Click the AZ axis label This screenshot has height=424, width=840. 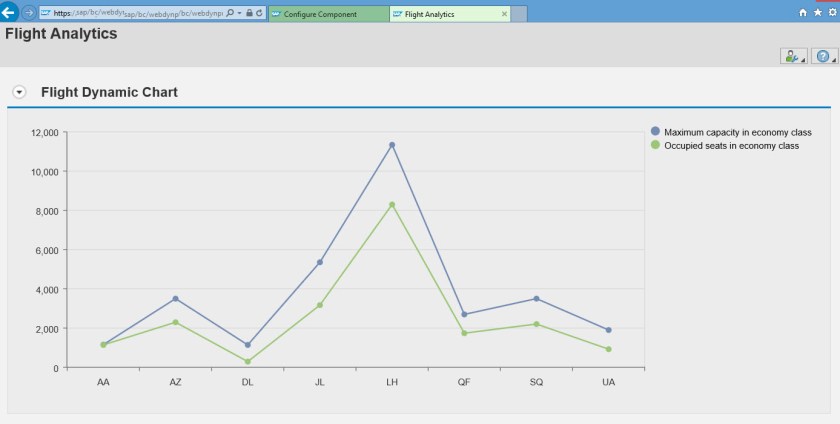point(175,382)
